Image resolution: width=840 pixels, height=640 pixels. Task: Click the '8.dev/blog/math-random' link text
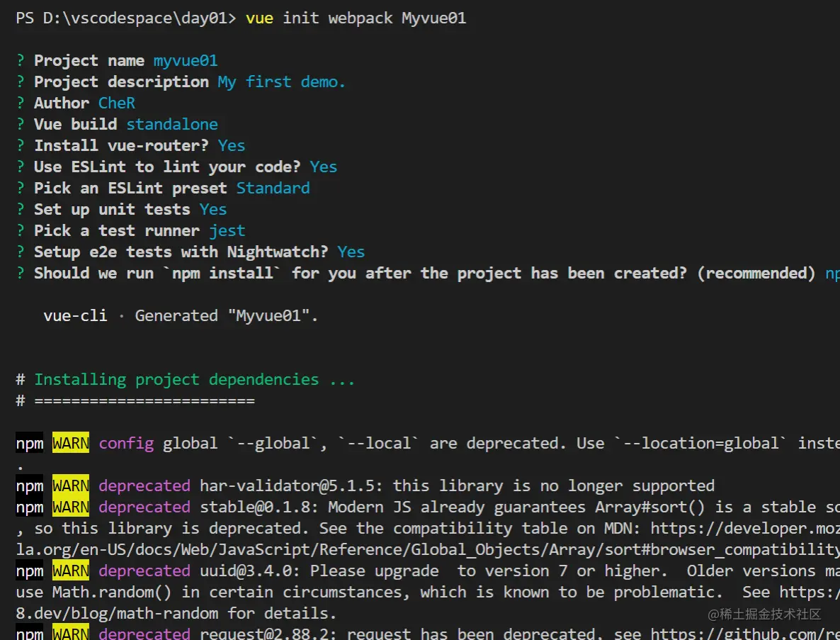tap(118, 613)
